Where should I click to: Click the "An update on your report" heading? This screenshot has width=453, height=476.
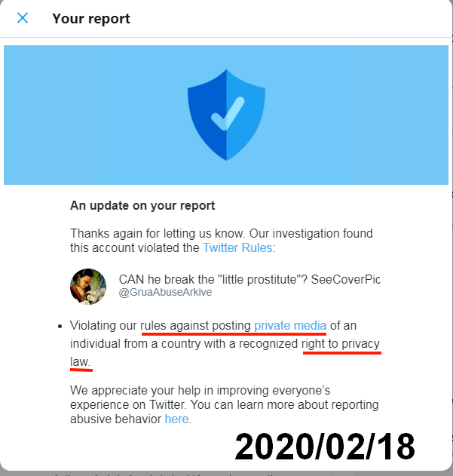point(142,205)
